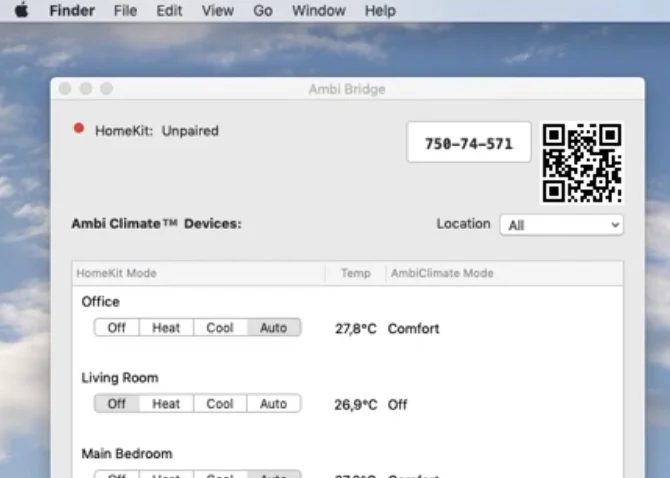
Task: Set Living Room to Off mode
Action: [117, 404]
